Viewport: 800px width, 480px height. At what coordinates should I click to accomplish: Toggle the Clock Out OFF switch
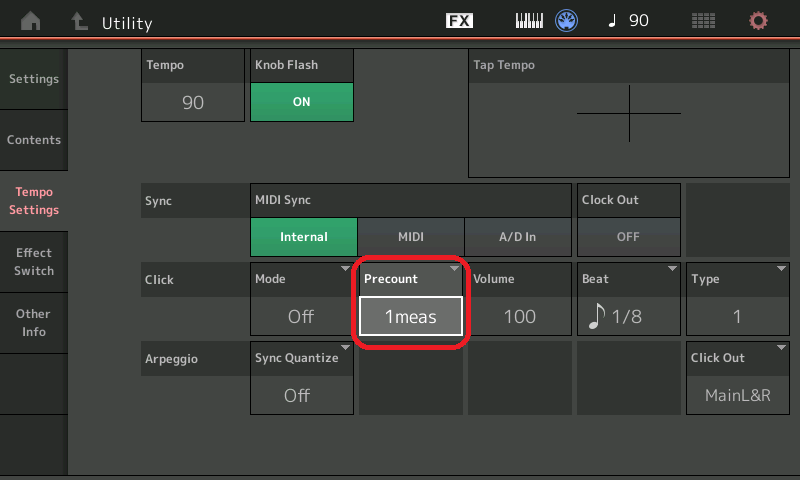click(x=628, y=237)
